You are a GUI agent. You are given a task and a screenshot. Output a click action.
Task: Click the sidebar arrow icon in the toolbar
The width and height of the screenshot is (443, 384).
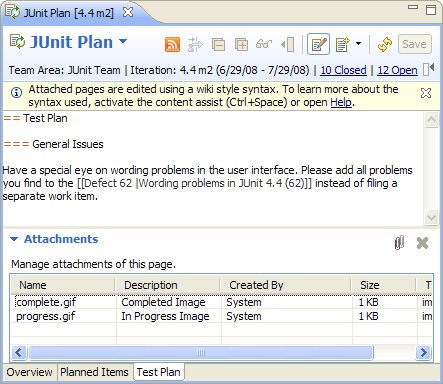point(288,44)
